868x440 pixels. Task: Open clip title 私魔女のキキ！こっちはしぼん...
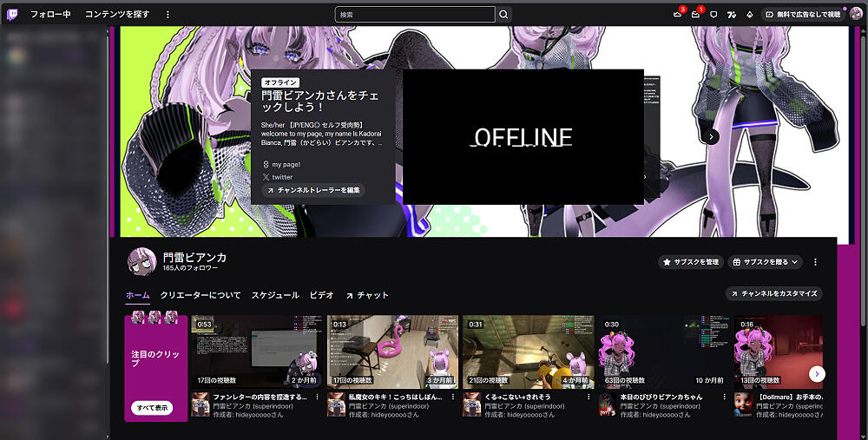point(395,397)
